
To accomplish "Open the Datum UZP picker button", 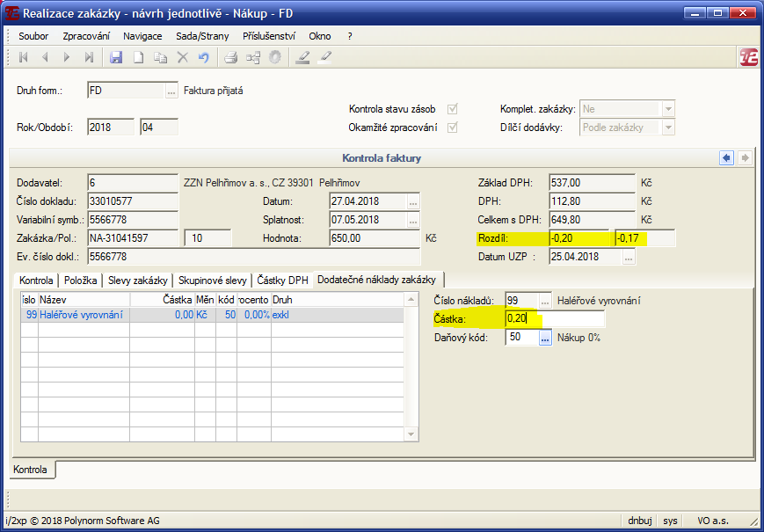I will pyautogui.click(x=629, y=257).
